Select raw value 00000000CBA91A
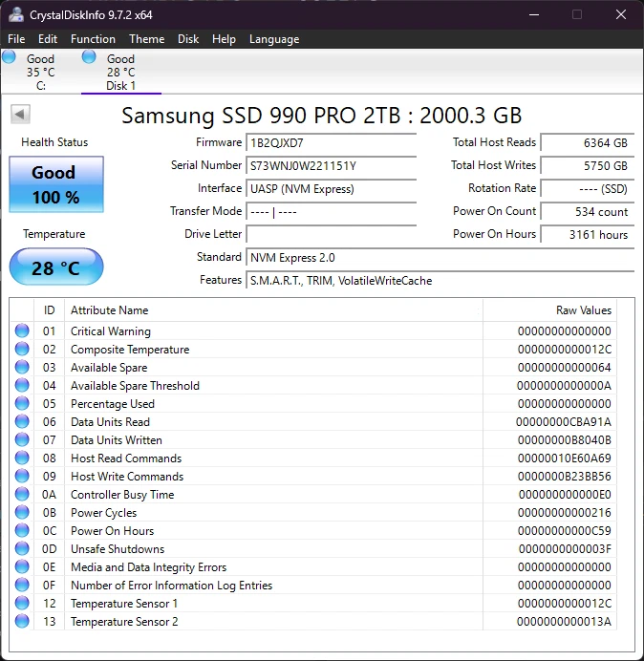Viewport: 644px width, 661px height. click(564, 422)
